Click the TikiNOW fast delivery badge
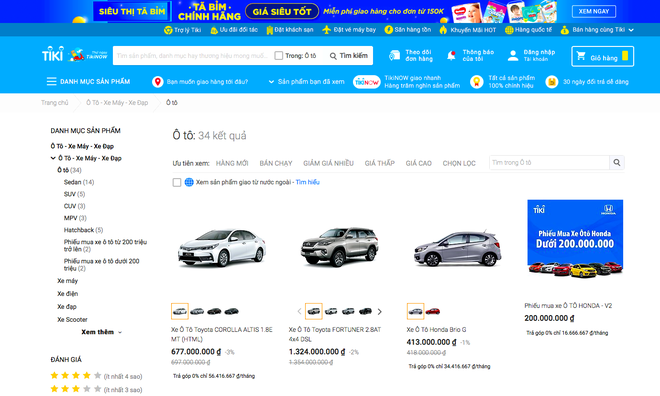This screenshot has width=660, height=396. 367,82
